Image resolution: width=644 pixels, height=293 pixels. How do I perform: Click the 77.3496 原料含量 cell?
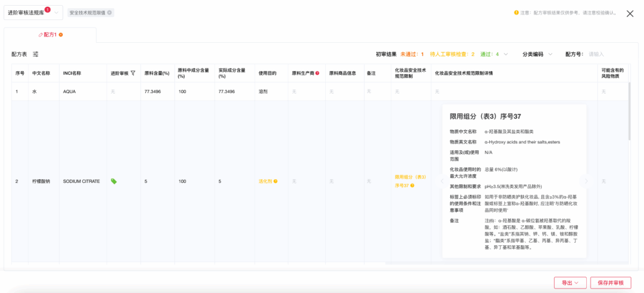coord(157,92)
